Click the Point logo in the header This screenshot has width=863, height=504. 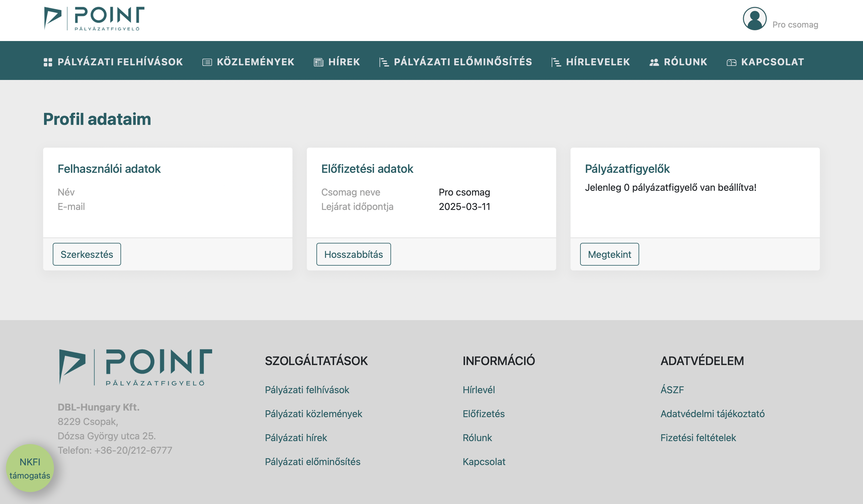[x=94, y=19]
